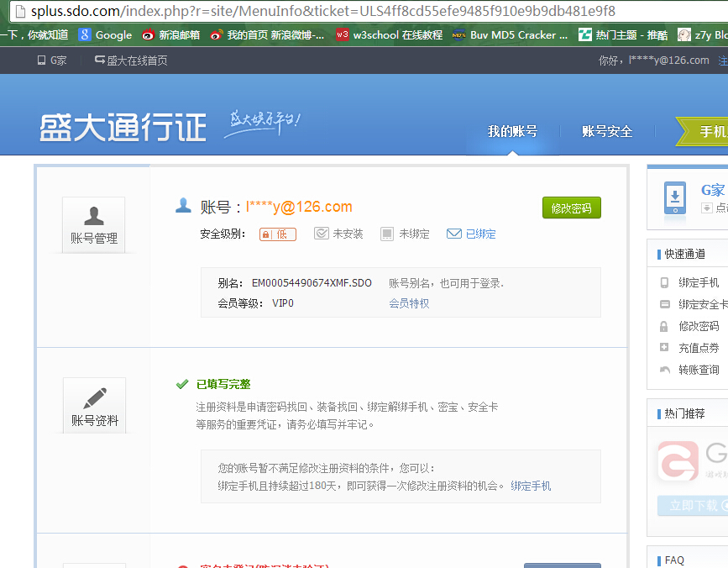Click the 已绑定 email status icon
This screenshot has height=568, width=728.
coord(454,234)
